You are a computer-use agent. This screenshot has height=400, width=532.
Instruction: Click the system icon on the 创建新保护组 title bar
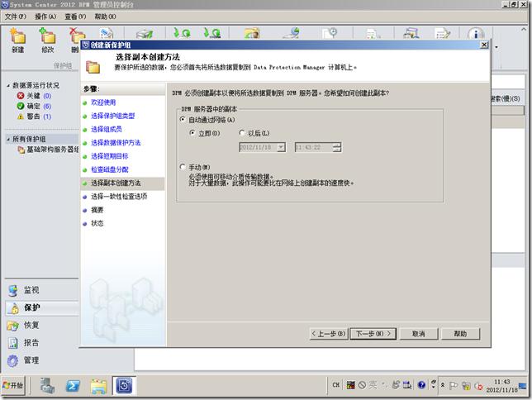tap(86, 45)
